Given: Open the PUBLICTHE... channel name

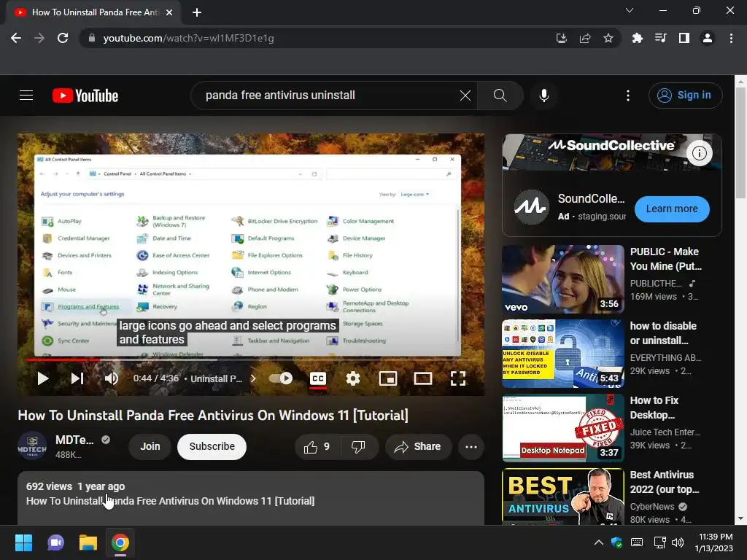Looking at the screenshot, I should click(656, 284).
